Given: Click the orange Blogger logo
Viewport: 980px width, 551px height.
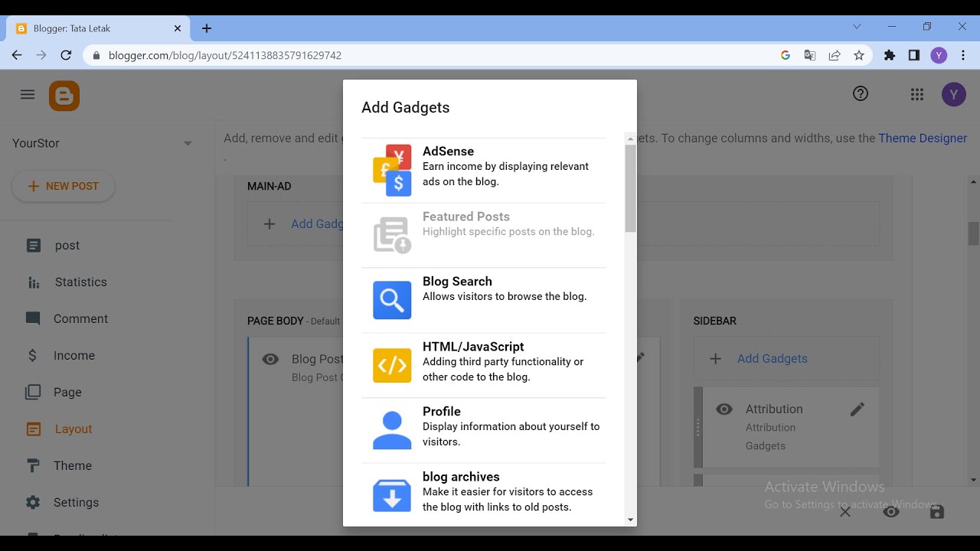Looking at the screenshot, I should pos(64,96).
